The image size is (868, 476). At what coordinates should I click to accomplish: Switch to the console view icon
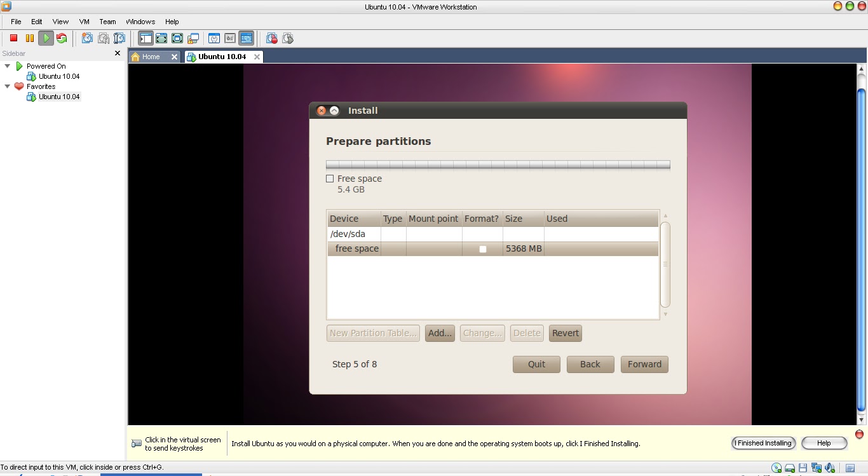[246, 38]
